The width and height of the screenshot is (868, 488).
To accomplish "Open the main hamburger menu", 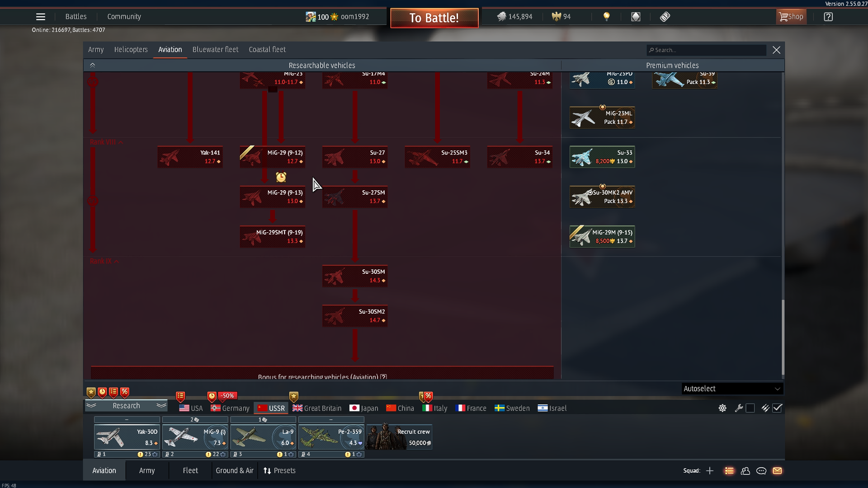I will click(40, 17).
